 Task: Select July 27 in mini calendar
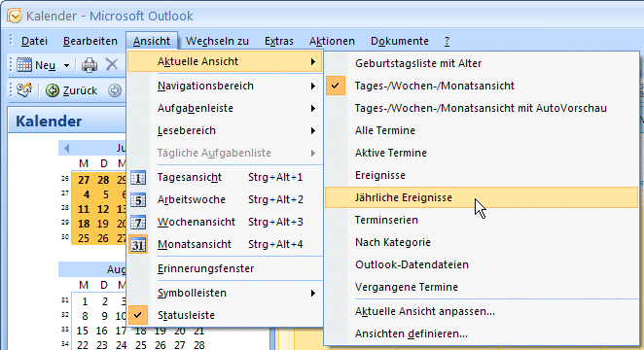[84, 180]
